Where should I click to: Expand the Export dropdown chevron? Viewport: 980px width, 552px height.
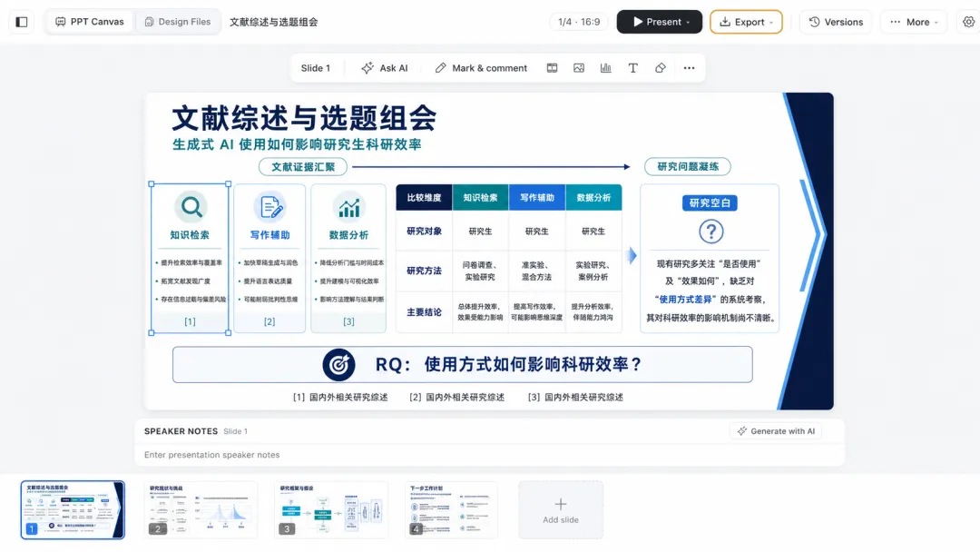pos(771,23)
